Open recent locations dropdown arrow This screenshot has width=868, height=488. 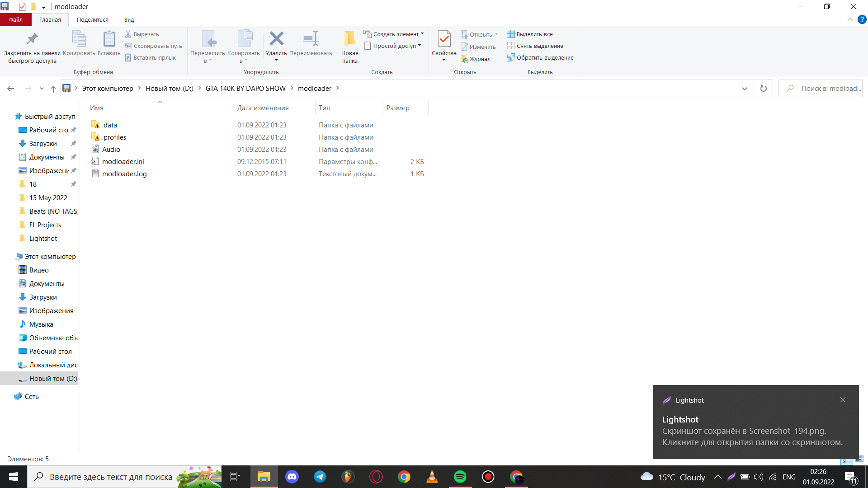tap(42, 89)
